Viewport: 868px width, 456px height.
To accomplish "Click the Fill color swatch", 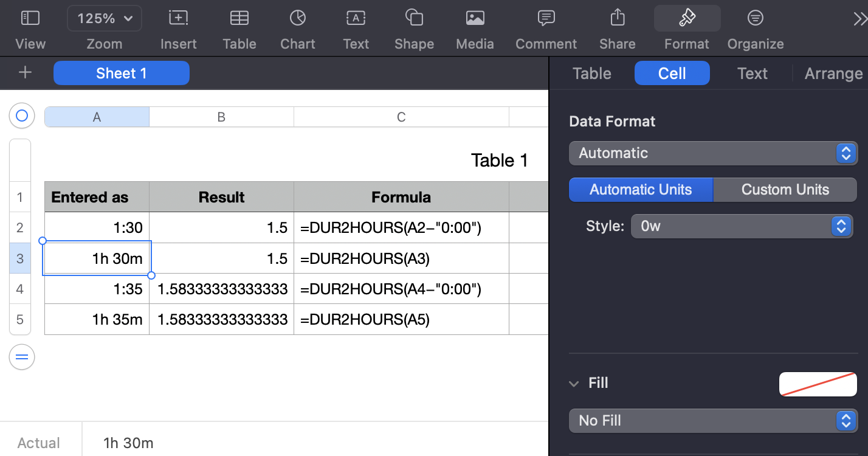I will pyautogui.click(x=818, y=384).
